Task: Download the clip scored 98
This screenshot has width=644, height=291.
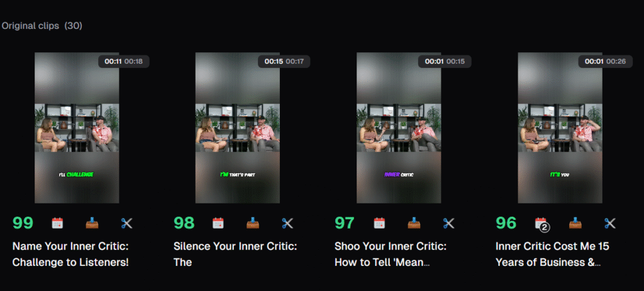Action: pos(253,223)
